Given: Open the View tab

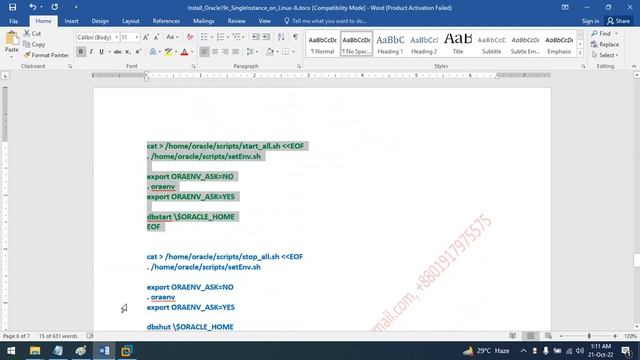Looking at the screenshot, I should pos(264,21).
